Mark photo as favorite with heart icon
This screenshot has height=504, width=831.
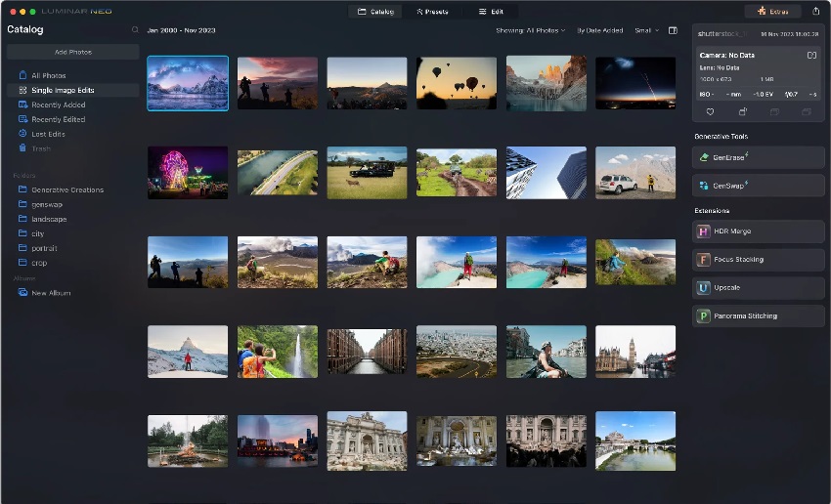710,112
